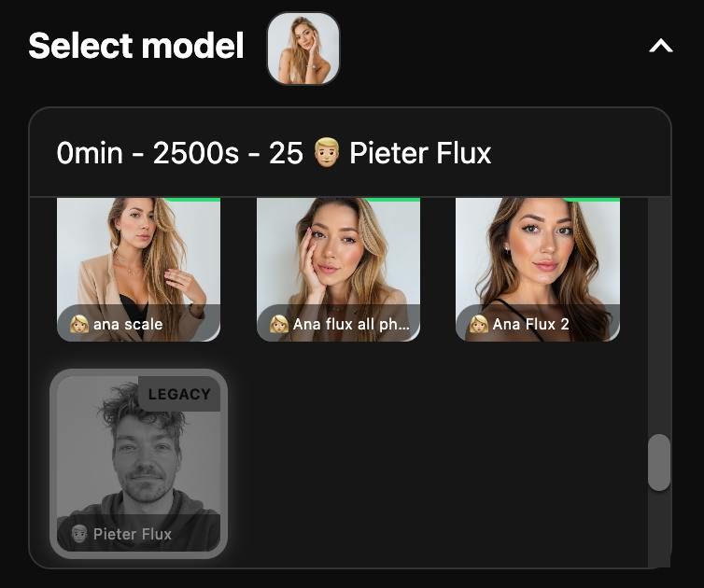The width and height of the screenshot is (704, 588).
Task: Click the Ana Flux 2 label text
Action: (530, 324)
